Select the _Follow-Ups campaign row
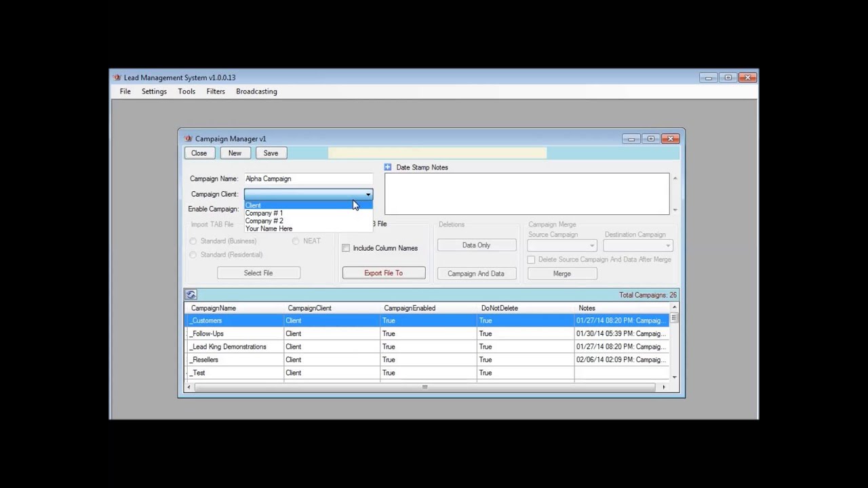The image size is (868, 488). coord(427,333)
